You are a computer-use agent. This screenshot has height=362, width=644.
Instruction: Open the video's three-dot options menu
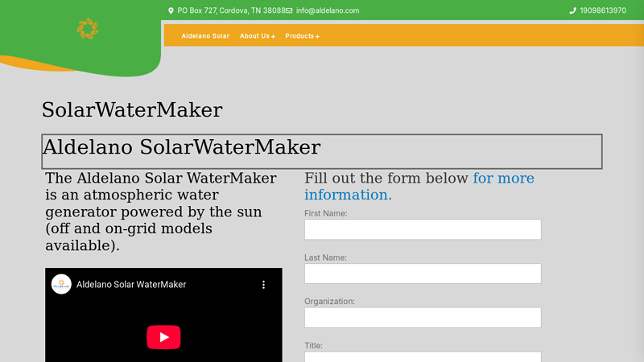pos(264,285)
